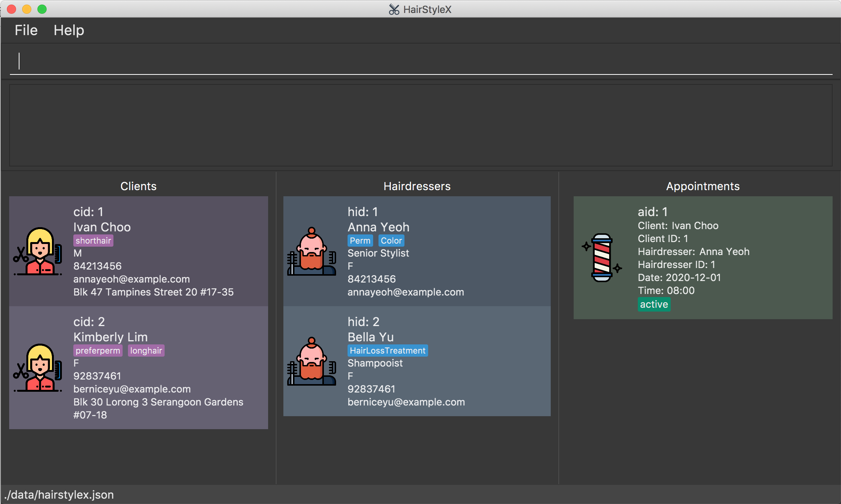The height and width of the screenshot is (504, 841).
Task: Click the preferperm tag on Kimberly Lim
Action: tap(98, 351)
